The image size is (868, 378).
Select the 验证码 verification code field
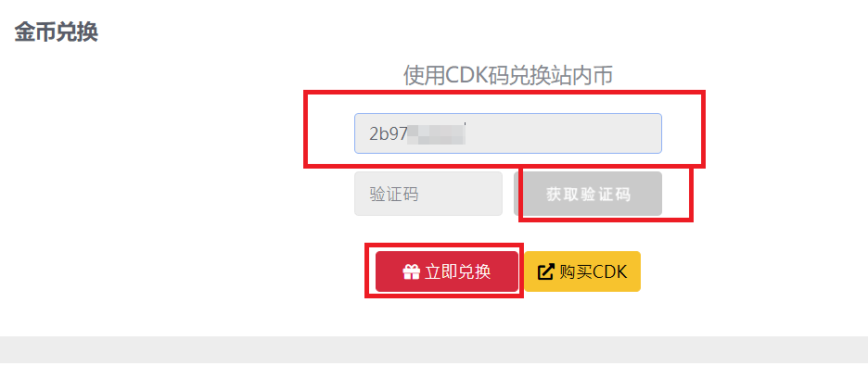click(x=428, y=194)
